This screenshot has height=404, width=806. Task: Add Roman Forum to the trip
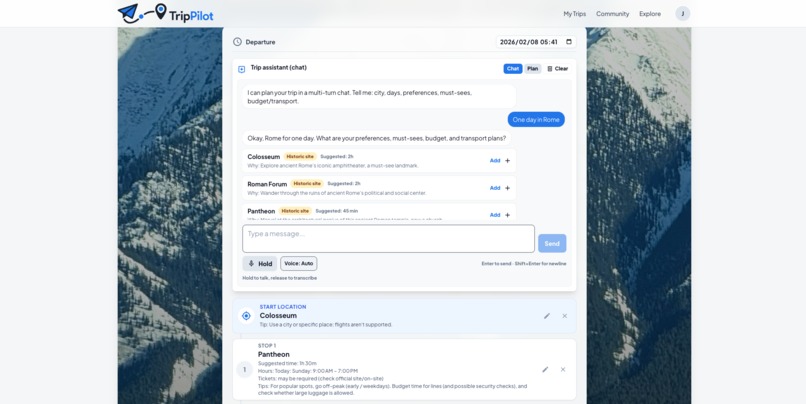coord(494,188)
